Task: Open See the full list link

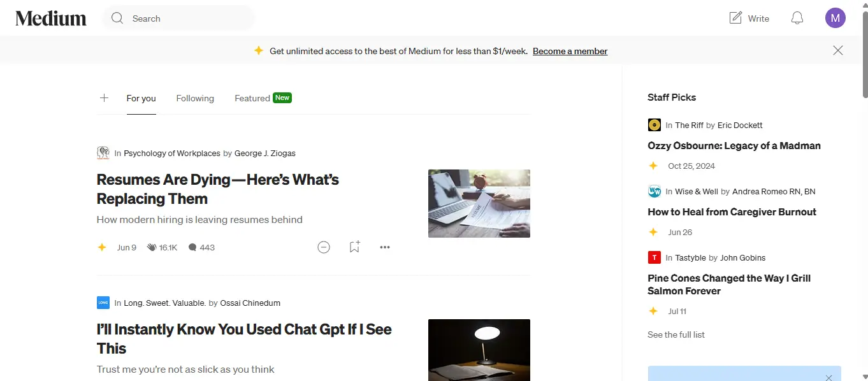Action: [x=676, y=334]
